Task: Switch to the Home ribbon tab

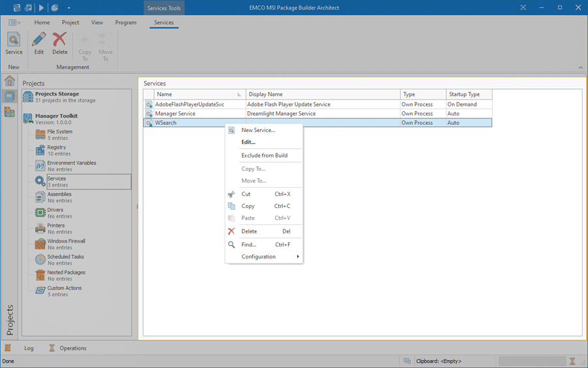Action: 42,22
